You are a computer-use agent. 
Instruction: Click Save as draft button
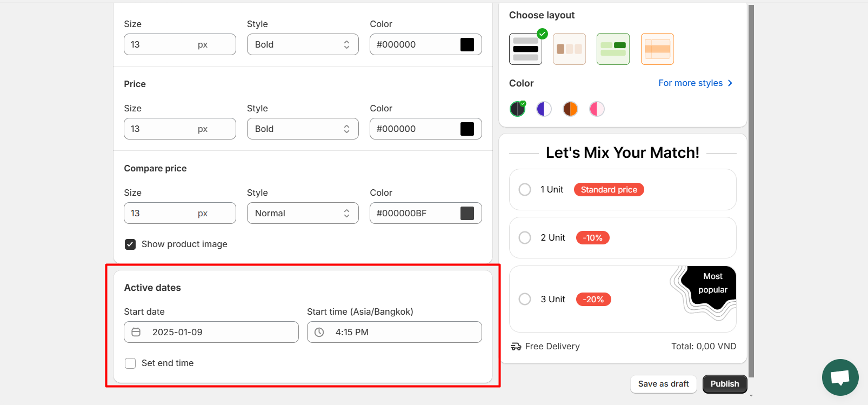(x=664, y=384)
